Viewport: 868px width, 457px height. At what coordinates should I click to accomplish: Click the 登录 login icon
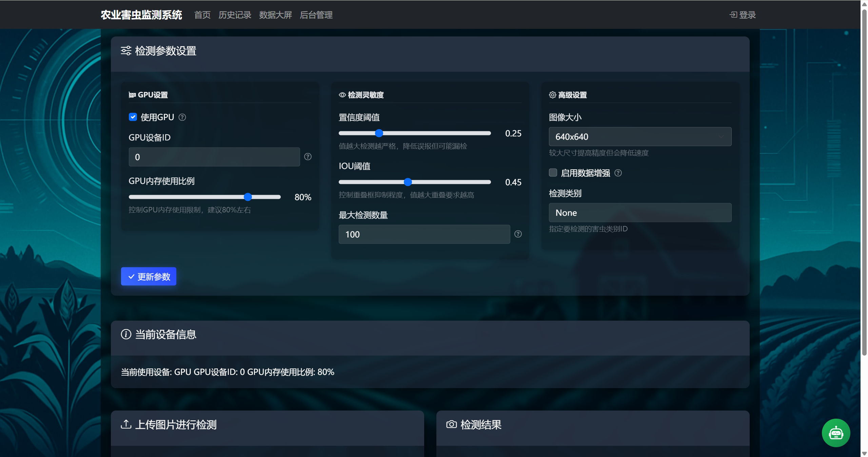(x=733, y=15)
